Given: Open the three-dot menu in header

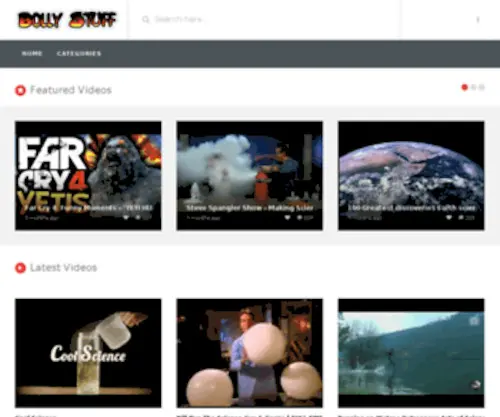Looking at the screenshot, I should [478, 20].
